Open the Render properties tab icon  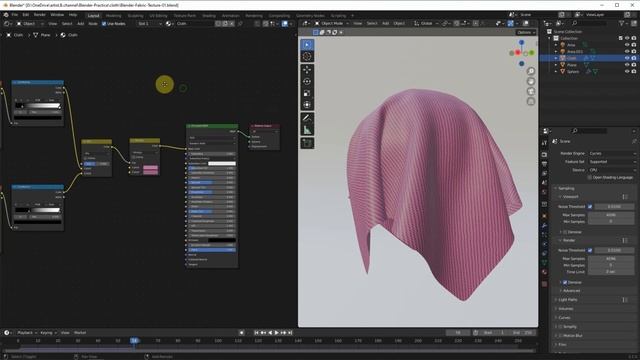click(544, 155)
